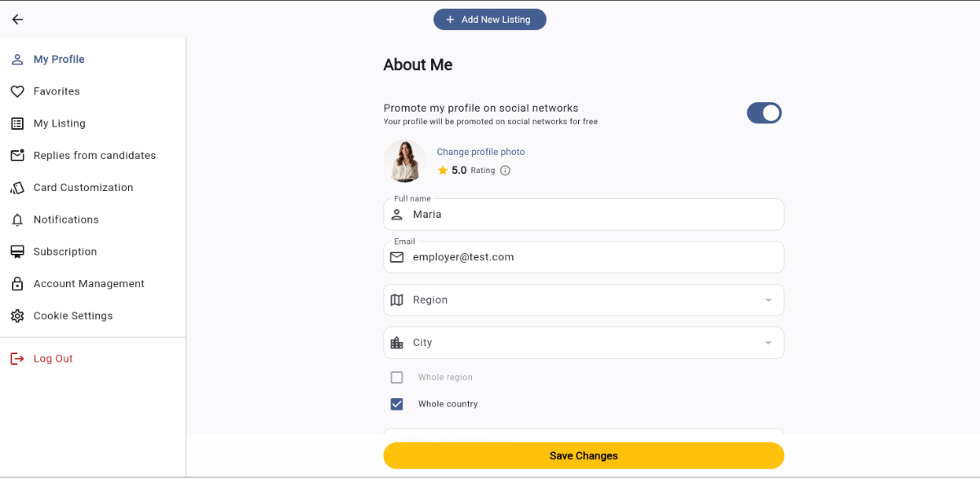
Task: Click the Card Customization swatch icon
Action: 17,188
